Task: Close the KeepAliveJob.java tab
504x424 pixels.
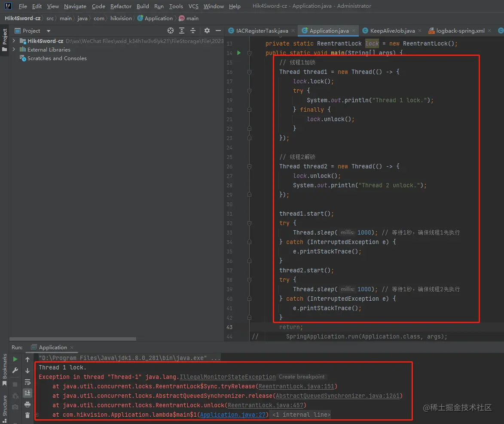Action: click(x=419, y=31)
